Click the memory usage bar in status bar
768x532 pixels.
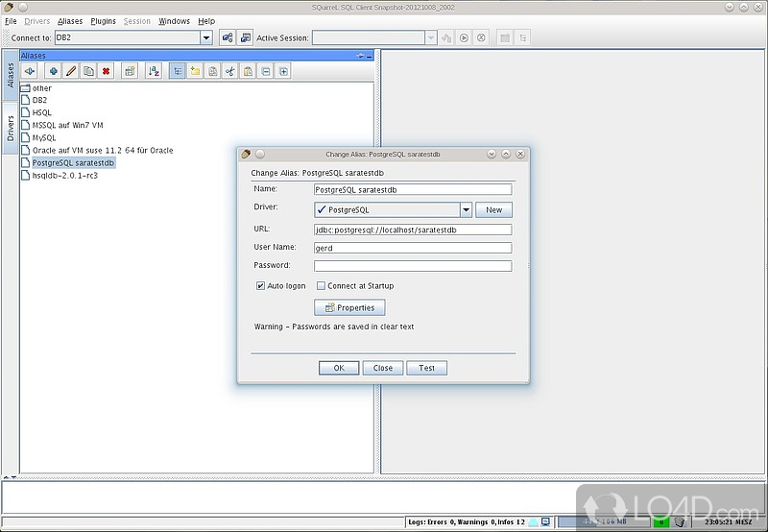(604, 521)
